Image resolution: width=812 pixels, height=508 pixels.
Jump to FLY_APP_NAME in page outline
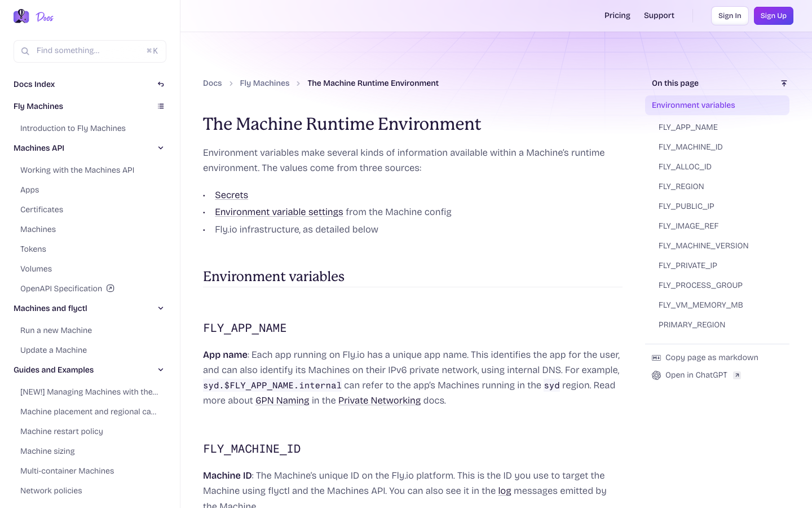pos(688,127)
